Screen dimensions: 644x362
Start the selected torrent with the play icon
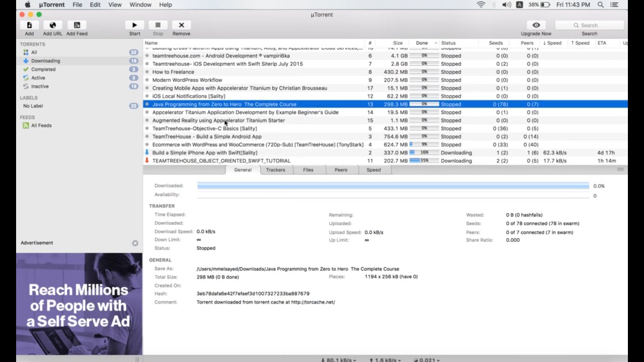point(134,25)
